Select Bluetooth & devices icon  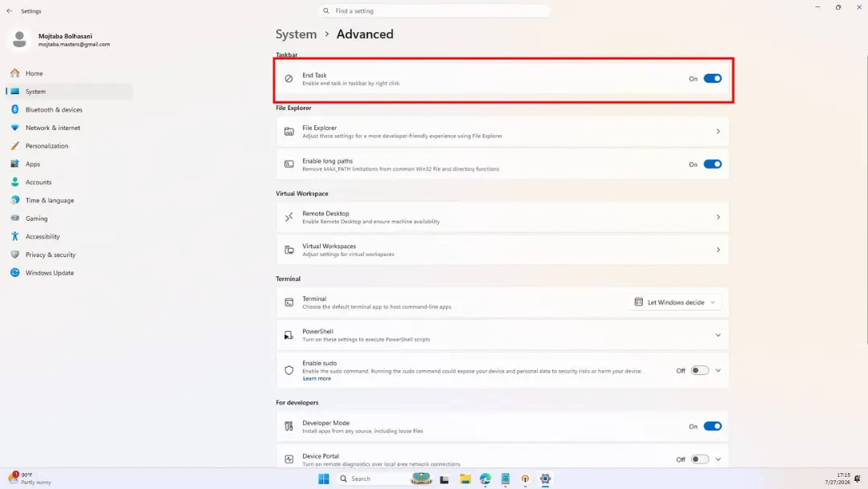[15, 109]
